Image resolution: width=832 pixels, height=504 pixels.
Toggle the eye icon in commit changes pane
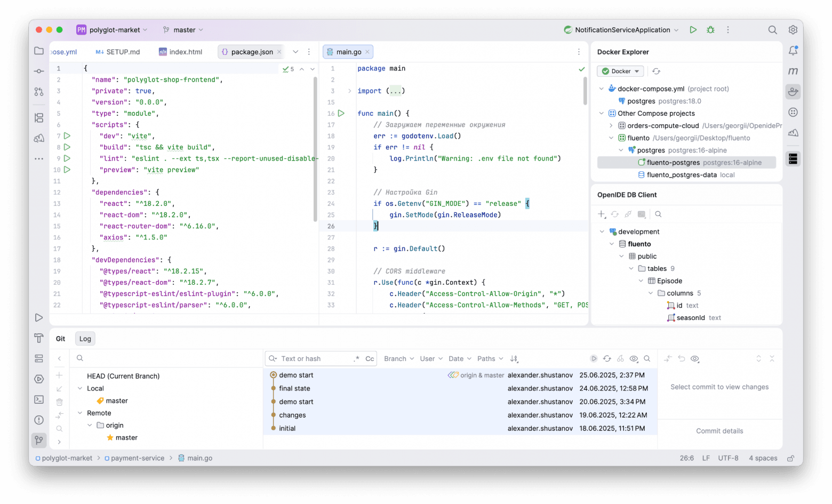(695, 359)
